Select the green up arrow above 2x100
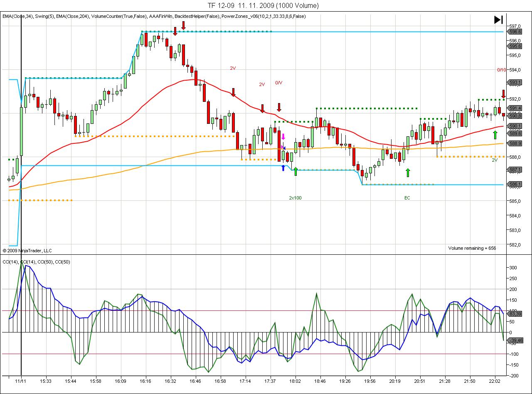The height and width of the screenshot is (394, 532). tap(296, 171)
